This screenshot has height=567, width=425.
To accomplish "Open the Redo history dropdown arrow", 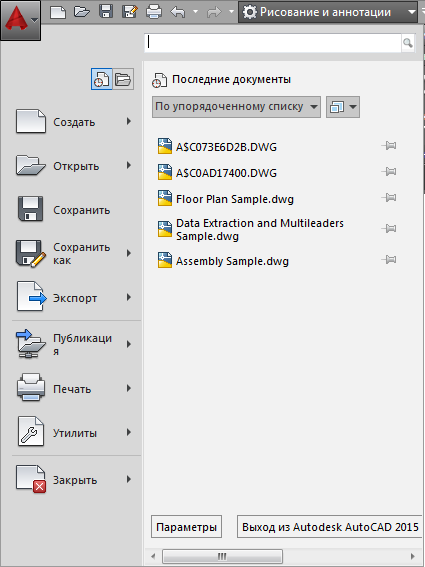I will tap(231, 12).
